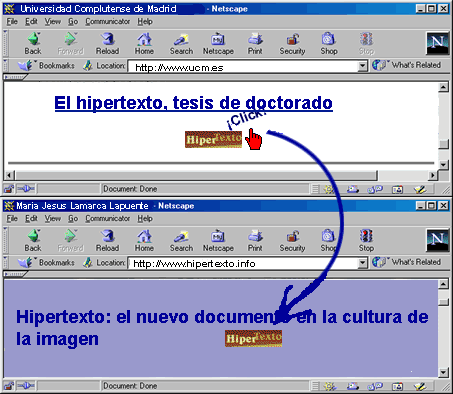The width and height of the screenshot is (453, 394).
Task: Open the File menu in the top window
Action: click(12, 22)
